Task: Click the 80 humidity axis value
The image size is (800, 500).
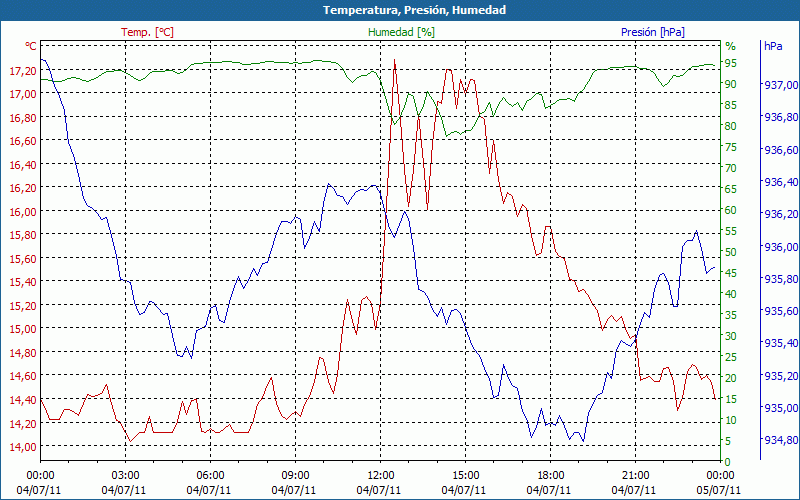Action: [x=731, y=126]
